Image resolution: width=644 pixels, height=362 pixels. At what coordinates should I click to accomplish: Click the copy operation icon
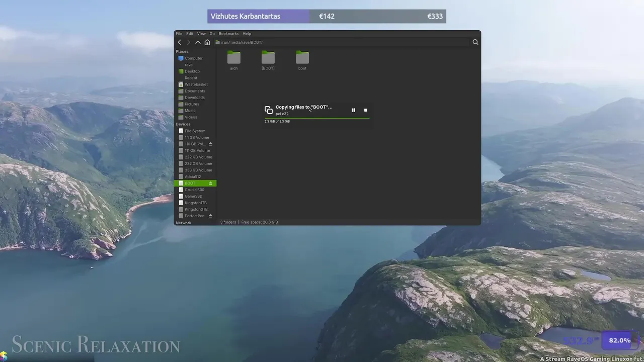point(269,110)
